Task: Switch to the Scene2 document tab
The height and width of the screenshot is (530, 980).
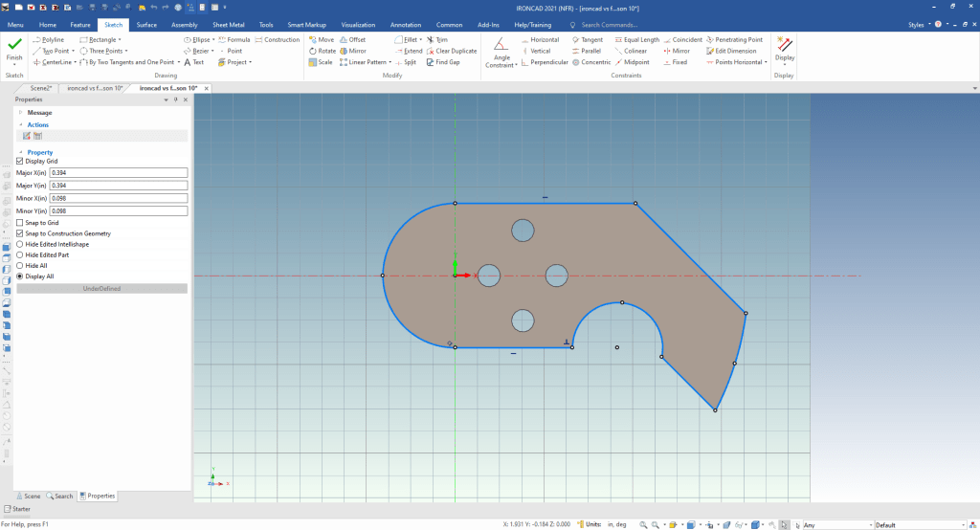Action: click(40, 87)
